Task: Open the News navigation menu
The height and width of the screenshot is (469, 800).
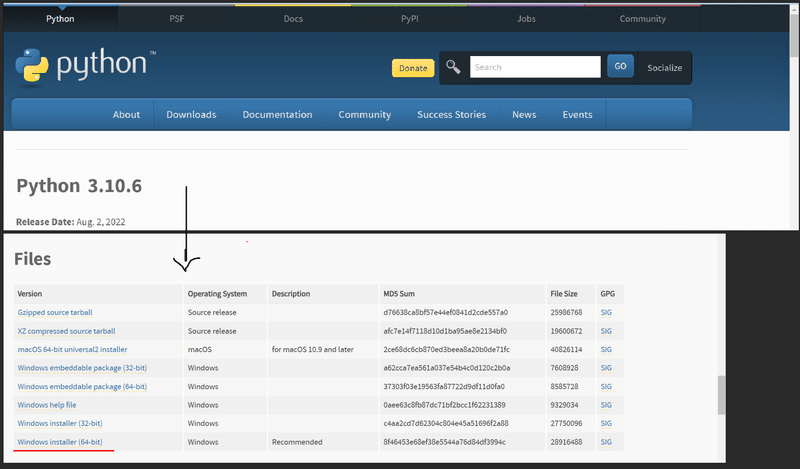Action: [x=524, y=115]
